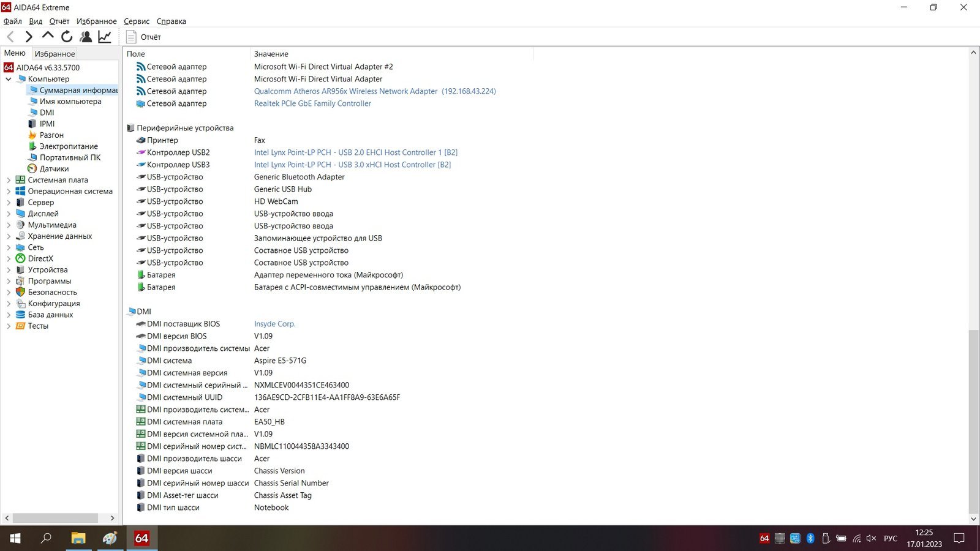Click the muted volume tray icon
The height and width of the screenshot is (551, 980).
click(x=872, y=538)
